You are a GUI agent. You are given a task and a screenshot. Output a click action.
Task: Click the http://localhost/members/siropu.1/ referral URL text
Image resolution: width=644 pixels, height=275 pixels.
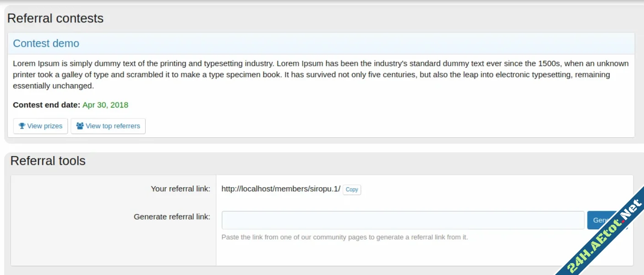281,189
